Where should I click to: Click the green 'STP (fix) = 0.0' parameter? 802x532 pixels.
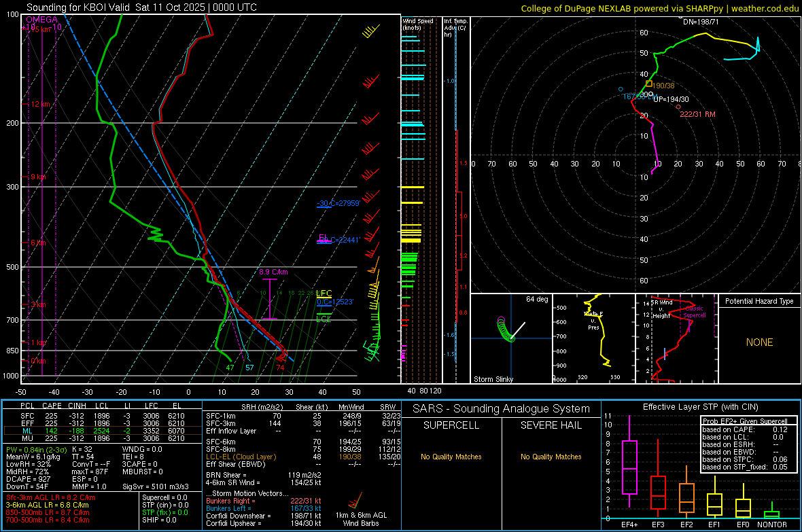(165, 512)
